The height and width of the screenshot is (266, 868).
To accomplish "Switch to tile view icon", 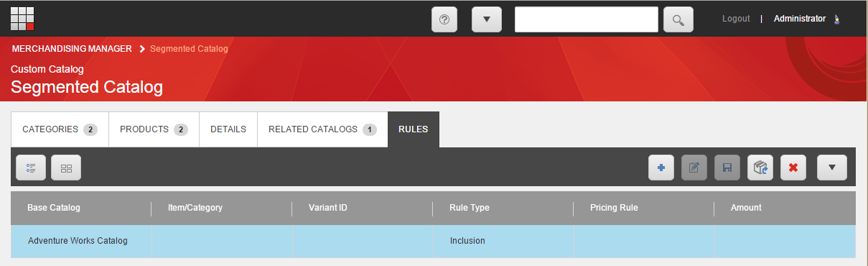I will (x=66, y=168).
